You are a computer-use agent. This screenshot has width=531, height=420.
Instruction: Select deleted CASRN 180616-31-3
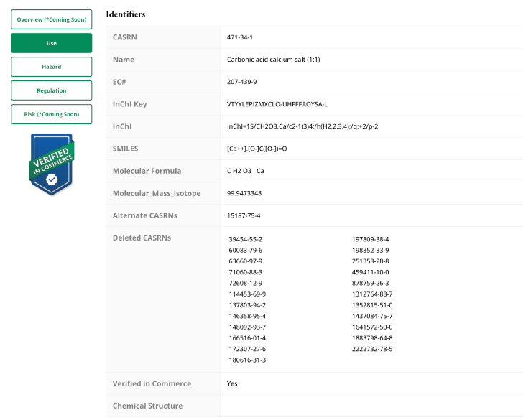tap(247, 360)
